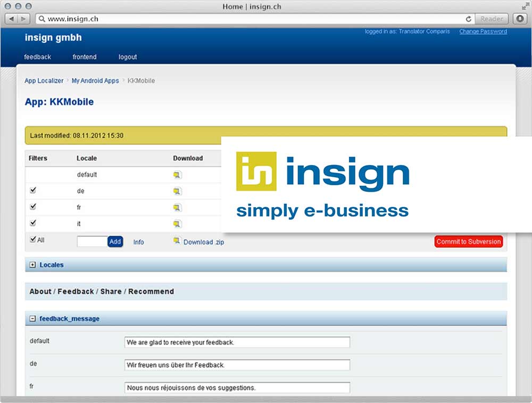Download the de locale file icon
532x403 pixels.
(177, 191)
